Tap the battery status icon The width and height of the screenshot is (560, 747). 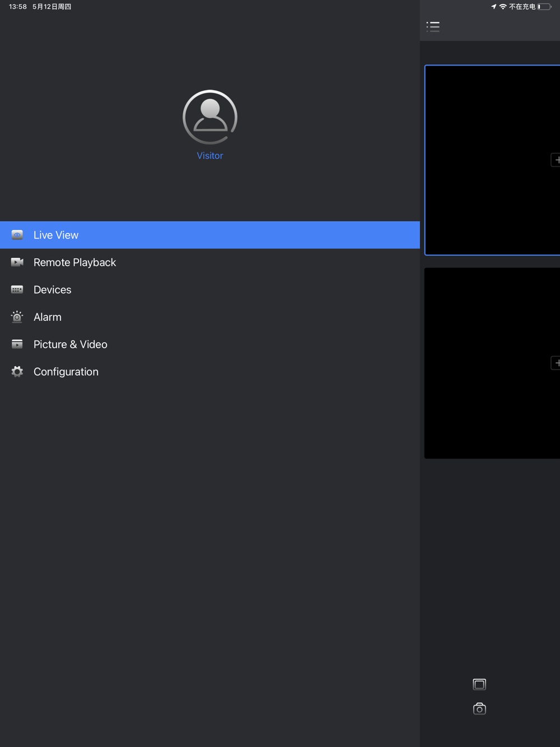[x=544, y=7]
